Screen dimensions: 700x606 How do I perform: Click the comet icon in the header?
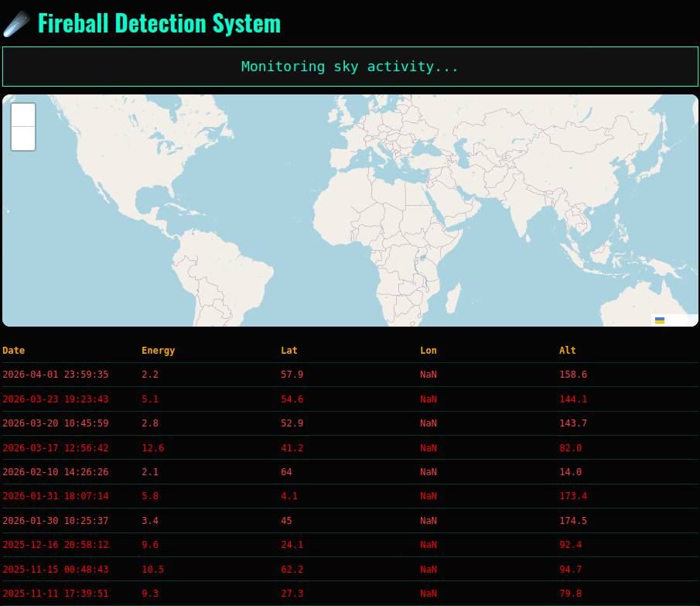[x=17, y=23]
